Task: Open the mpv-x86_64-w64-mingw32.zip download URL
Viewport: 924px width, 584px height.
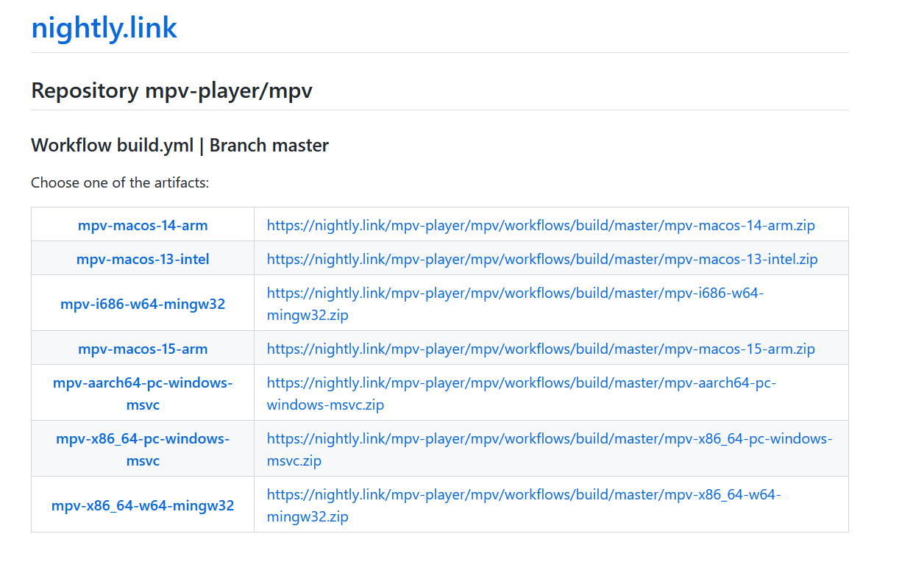Action: pyautogui.click(x=523, y=494)
